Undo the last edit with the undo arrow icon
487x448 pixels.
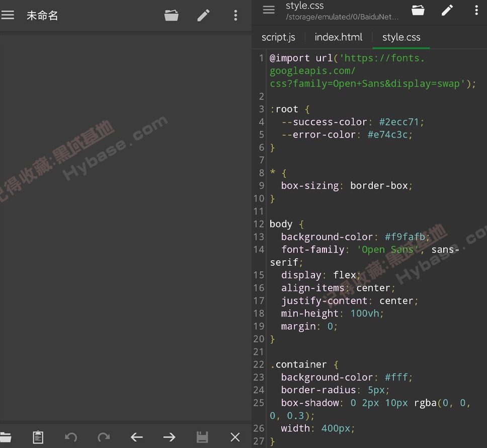coord(71,437)
